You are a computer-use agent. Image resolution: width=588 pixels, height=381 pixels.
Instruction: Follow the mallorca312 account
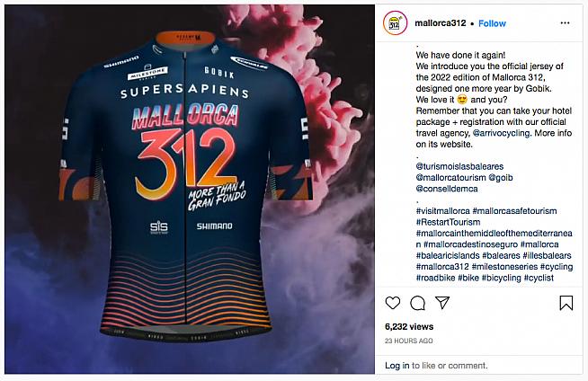[492, 23]
